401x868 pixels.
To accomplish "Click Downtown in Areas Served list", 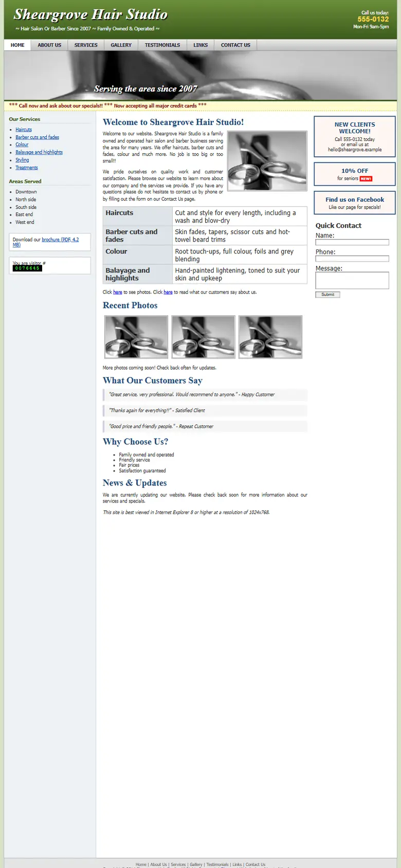I will 26,192.
